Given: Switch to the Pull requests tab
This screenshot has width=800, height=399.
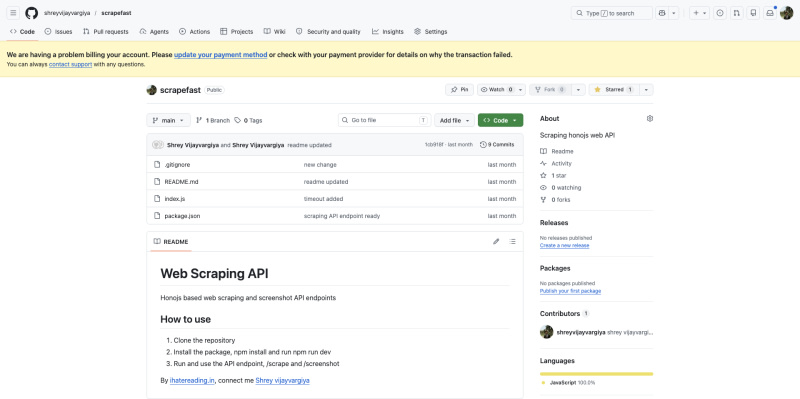Looking at the screenshot, I should (x=106, y=32).
